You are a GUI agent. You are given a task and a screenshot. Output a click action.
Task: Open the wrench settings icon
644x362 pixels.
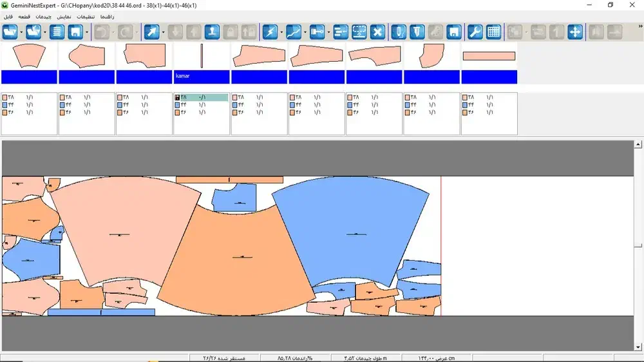pyautogui.click(x=475, y=32)
